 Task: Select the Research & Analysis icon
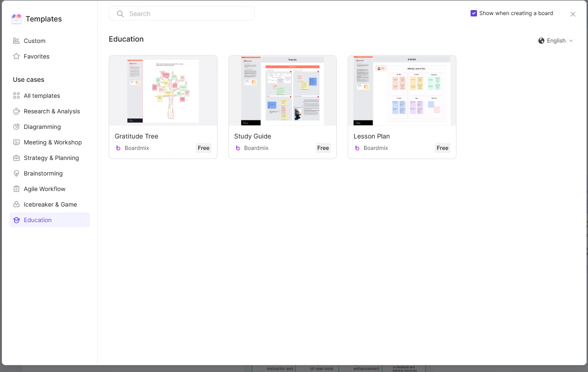pos(16,111)
